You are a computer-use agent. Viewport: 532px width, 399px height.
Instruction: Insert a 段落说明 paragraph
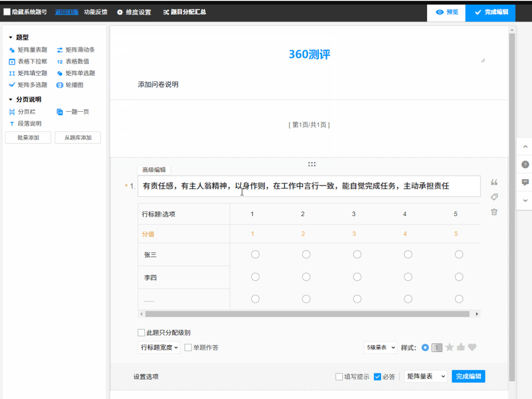pos(25,124)
